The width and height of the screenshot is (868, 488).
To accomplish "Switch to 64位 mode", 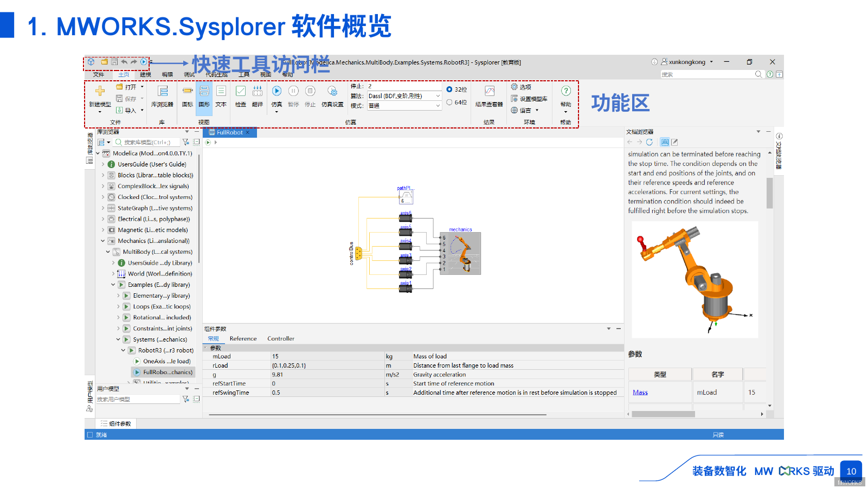I will click(x=449, y=101).
